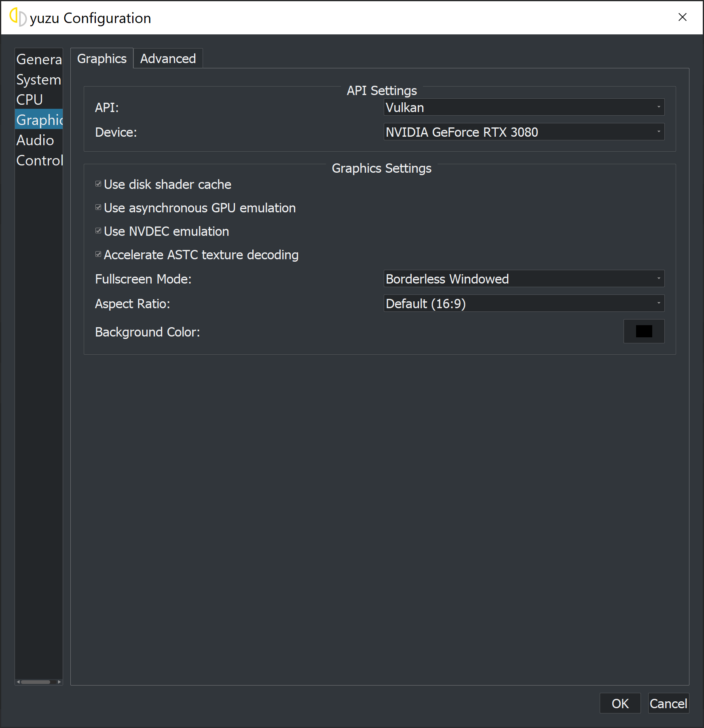Viewport: 704px width, 728px height.
Task: Close the yuzu Configuration dialog
Action: (683, 17)
